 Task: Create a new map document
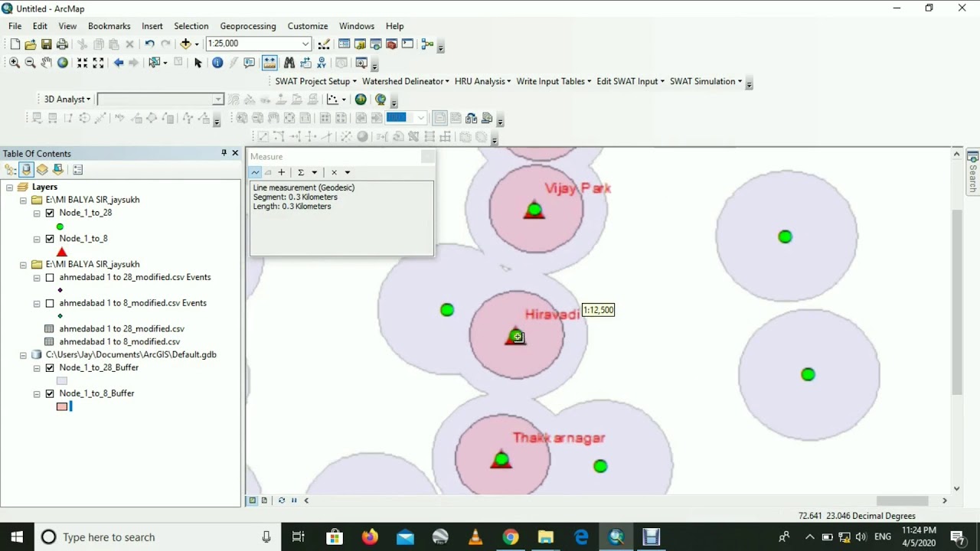(15, 44)
